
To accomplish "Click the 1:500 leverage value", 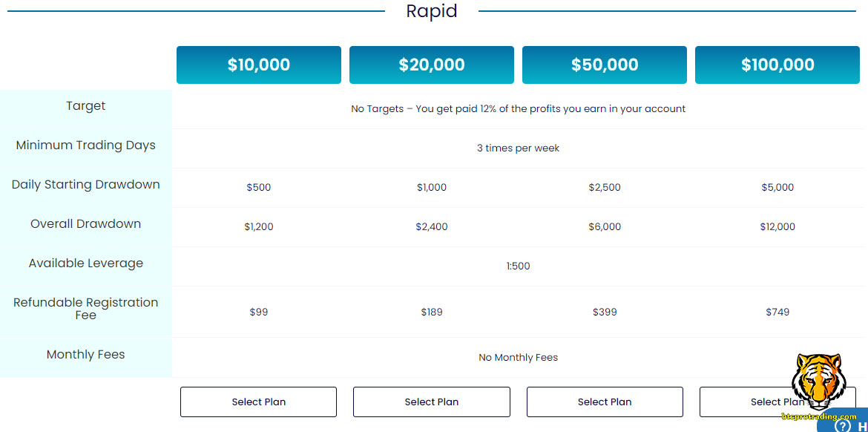I will click(x=519, y=266).
